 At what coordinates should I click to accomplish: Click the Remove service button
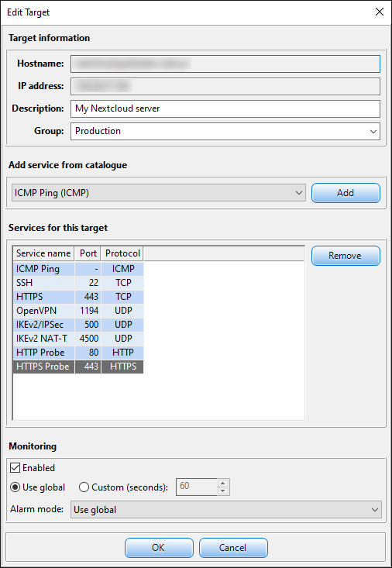click(346, 256)
